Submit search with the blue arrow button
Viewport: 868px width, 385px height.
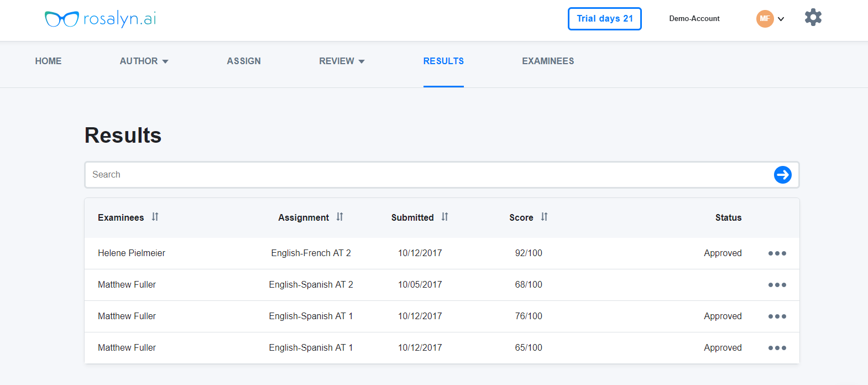782,175
